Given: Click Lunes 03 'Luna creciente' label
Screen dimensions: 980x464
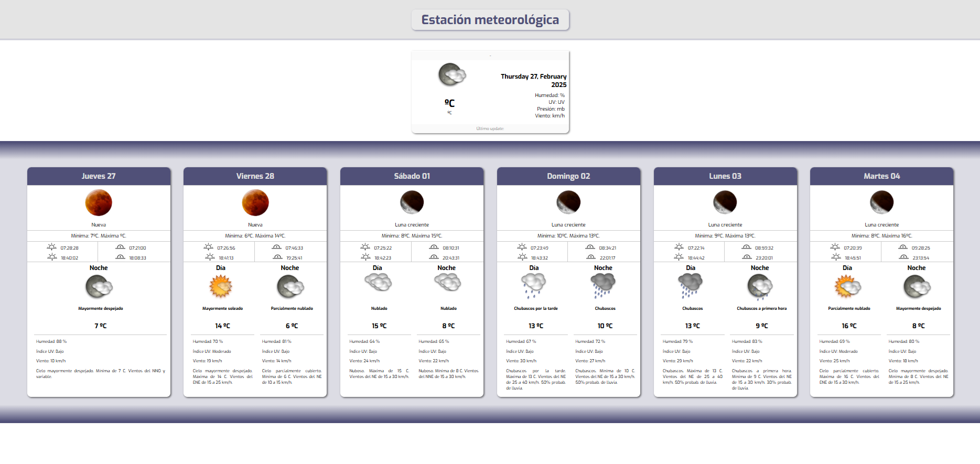Looking at the screenshot, I should (x=725, y=225).
